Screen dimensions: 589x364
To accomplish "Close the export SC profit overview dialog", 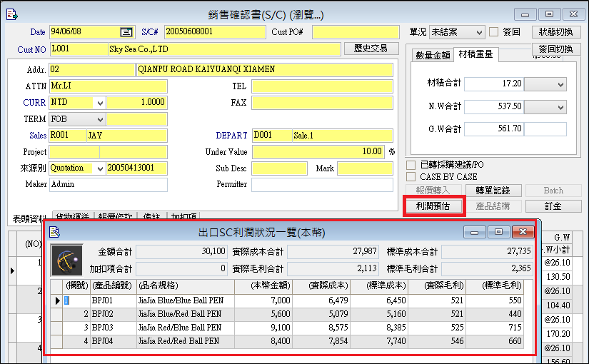I will pyautogui.click(x=523, y=232).
